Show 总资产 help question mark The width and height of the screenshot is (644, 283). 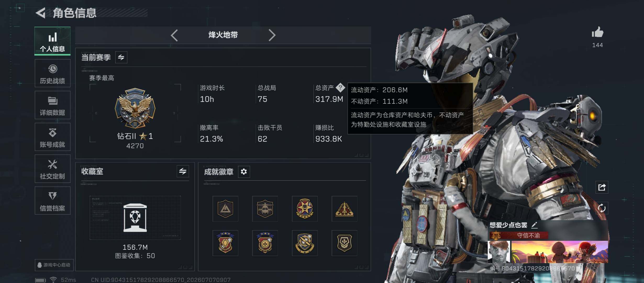[340, 88]
